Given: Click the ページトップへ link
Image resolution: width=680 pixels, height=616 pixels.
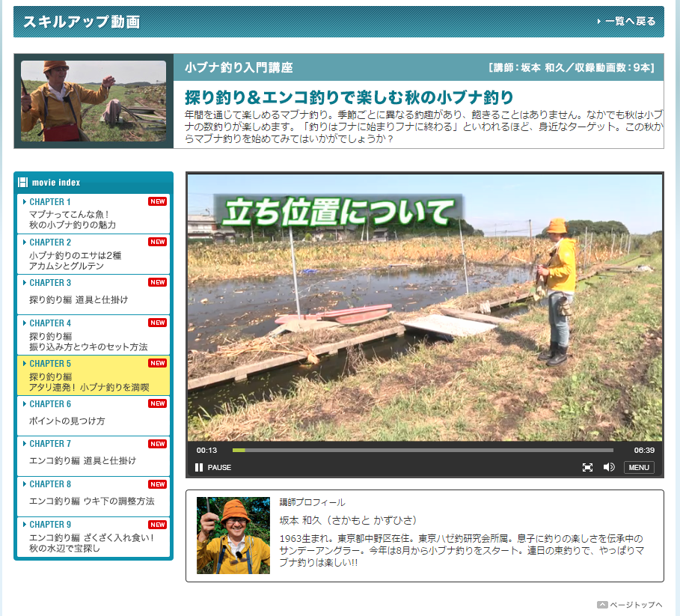Looking at the screenshot, I should click(630, 605).
